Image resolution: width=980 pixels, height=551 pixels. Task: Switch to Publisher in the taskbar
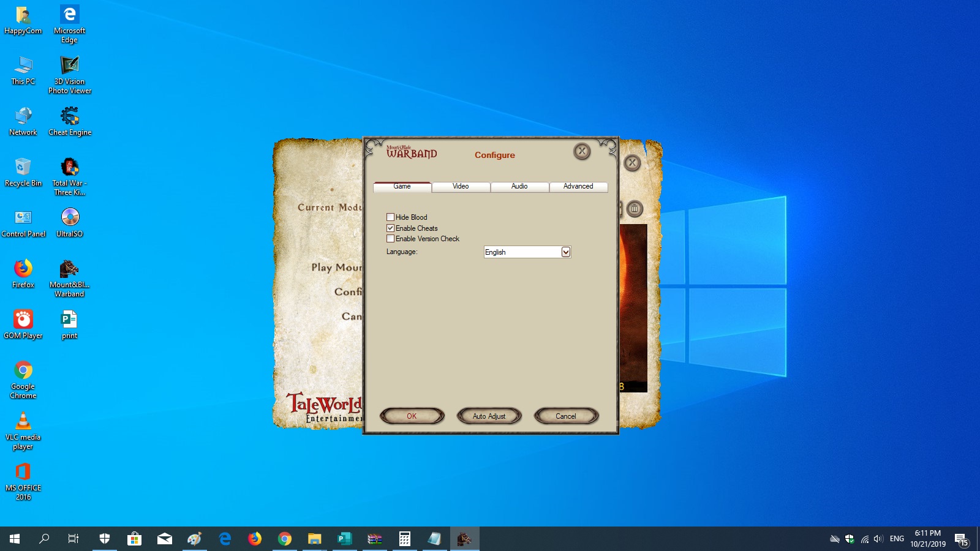[x=345, y=539]
